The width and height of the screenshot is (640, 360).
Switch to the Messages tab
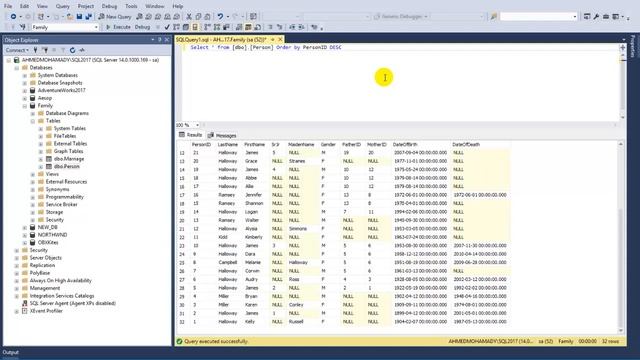pyautogui.click(x=222, y=136)
